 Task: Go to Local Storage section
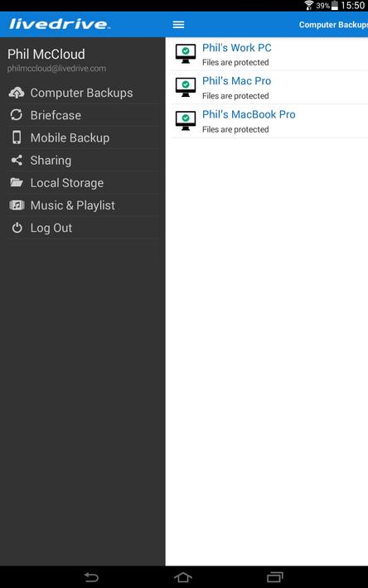pos(83,183)
